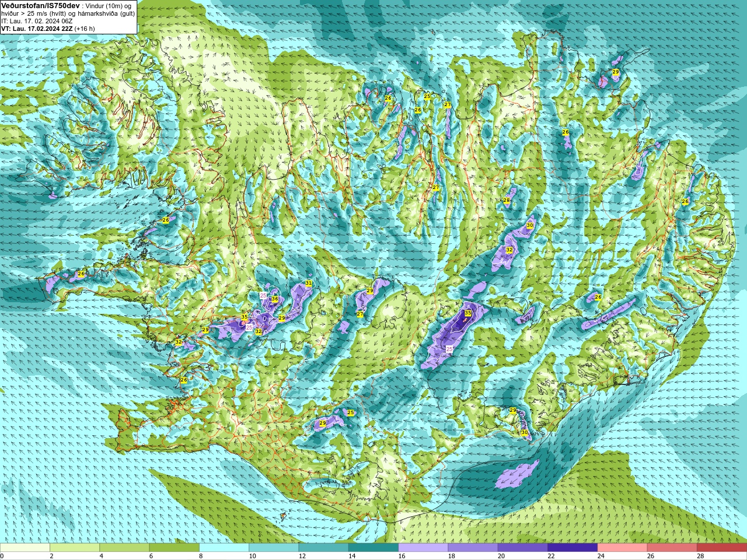Select the yellow gust label '31'

(x=309, y=283)
